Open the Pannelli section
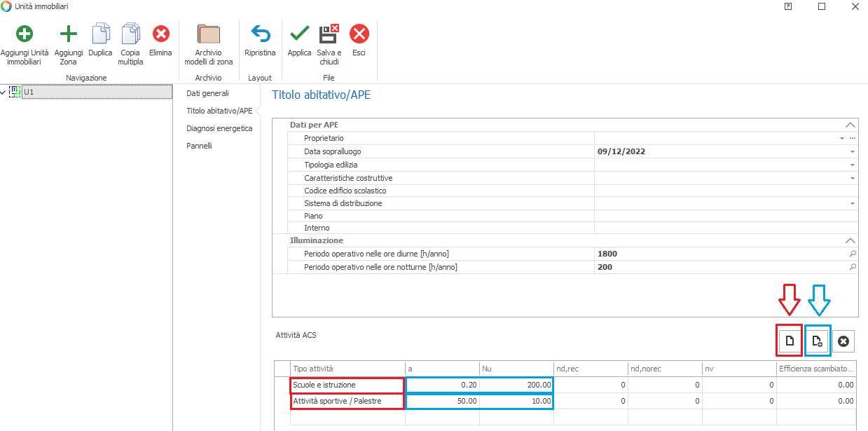868x431 pixels. click(x=199, y=146)
